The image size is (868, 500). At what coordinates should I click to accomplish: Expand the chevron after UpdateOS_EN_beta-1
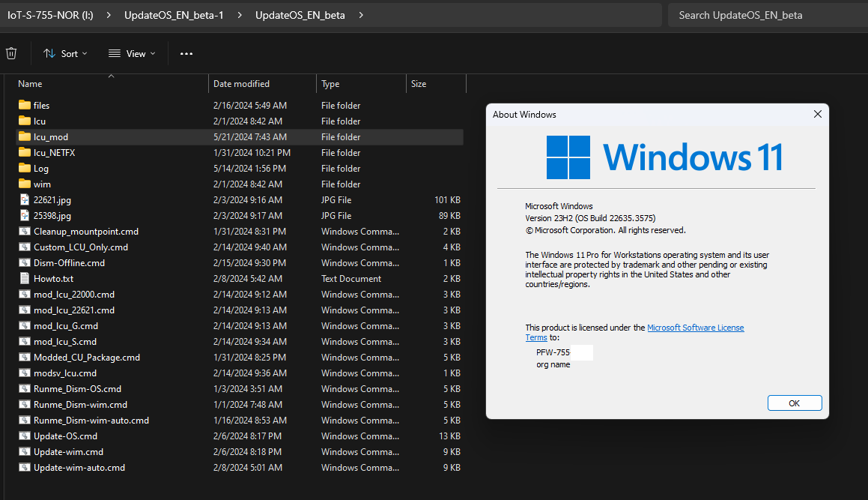[239, 15]
